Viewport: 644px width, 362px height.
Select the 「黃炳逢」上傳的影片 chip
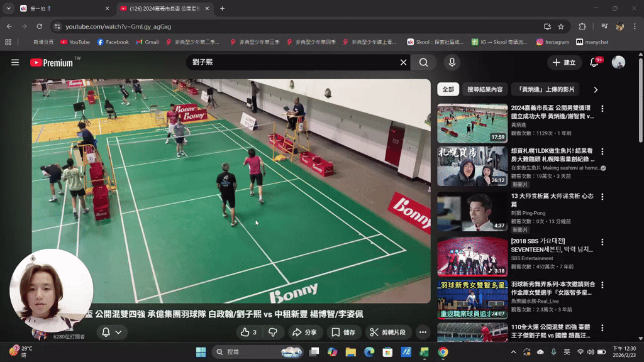click(547, 89)
